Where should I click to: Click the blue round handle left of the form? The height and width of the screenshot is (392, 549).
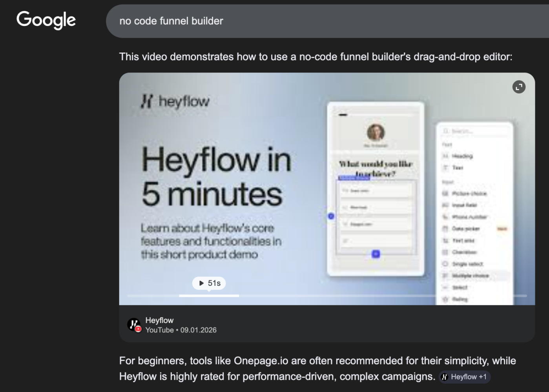pyautogui.click(x=331, y=216)
